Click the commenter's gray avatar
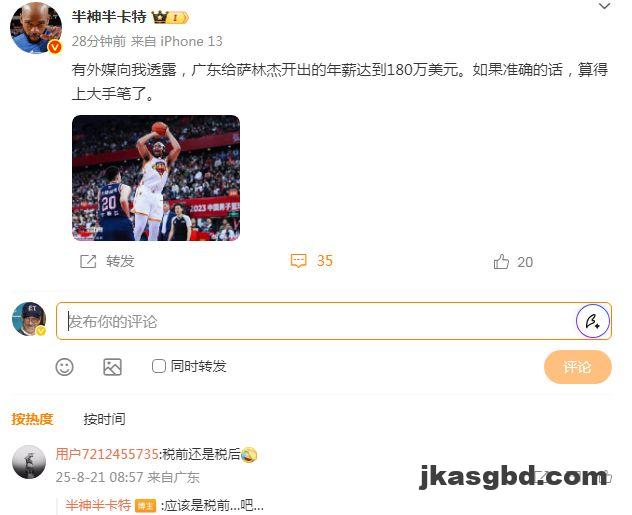 29,462
